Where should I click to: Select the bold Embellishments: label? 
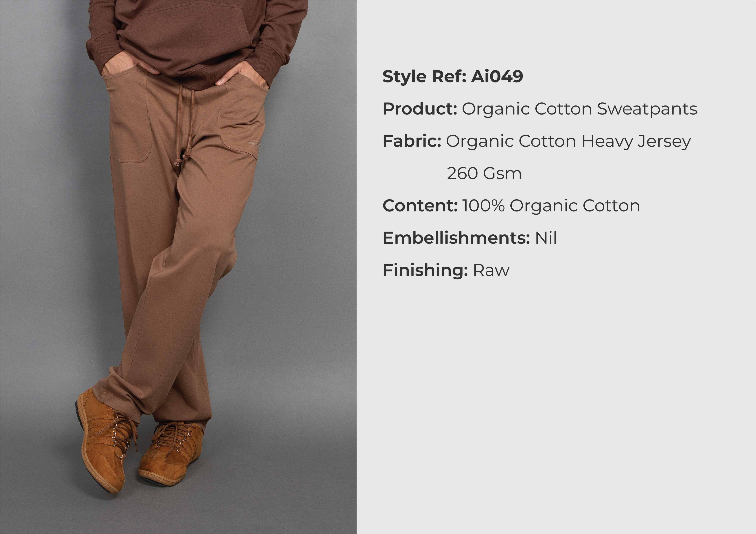456,238
